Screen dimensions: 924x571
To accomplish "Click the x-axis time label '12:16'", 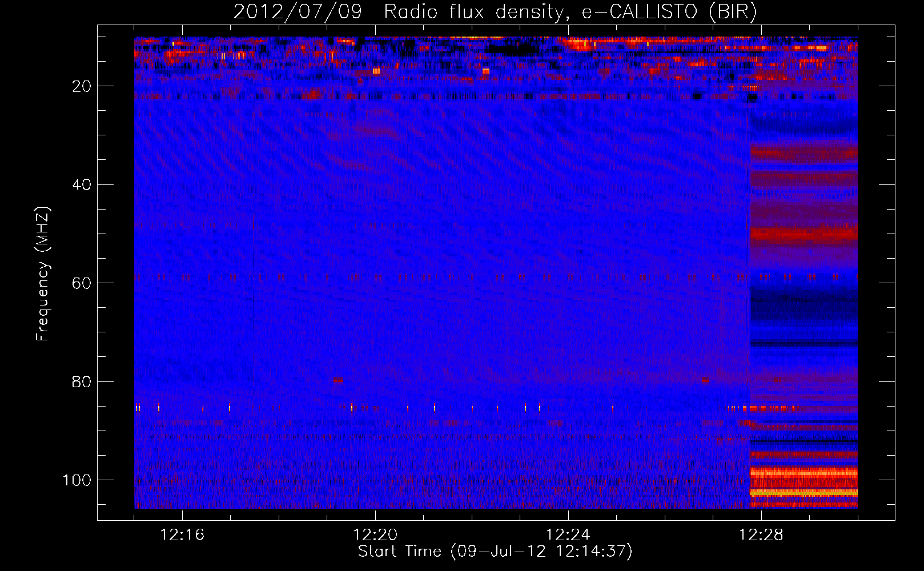I will click(182, 535).
